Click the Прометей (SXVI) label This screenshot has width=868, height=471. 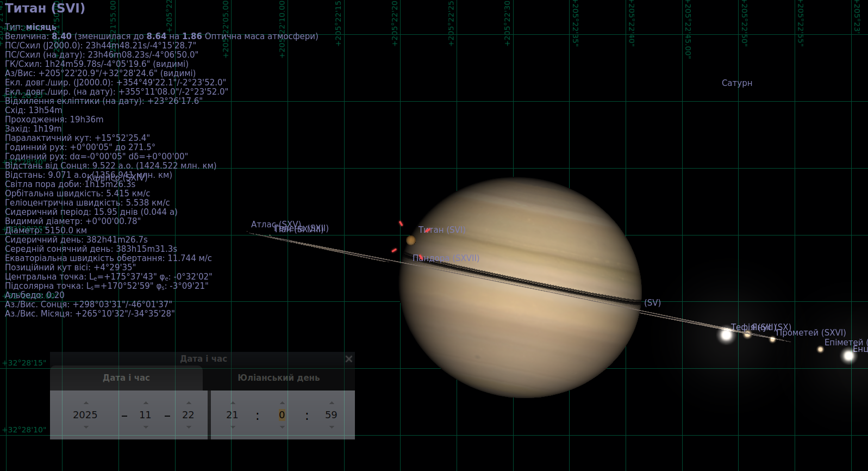(811, 333)
